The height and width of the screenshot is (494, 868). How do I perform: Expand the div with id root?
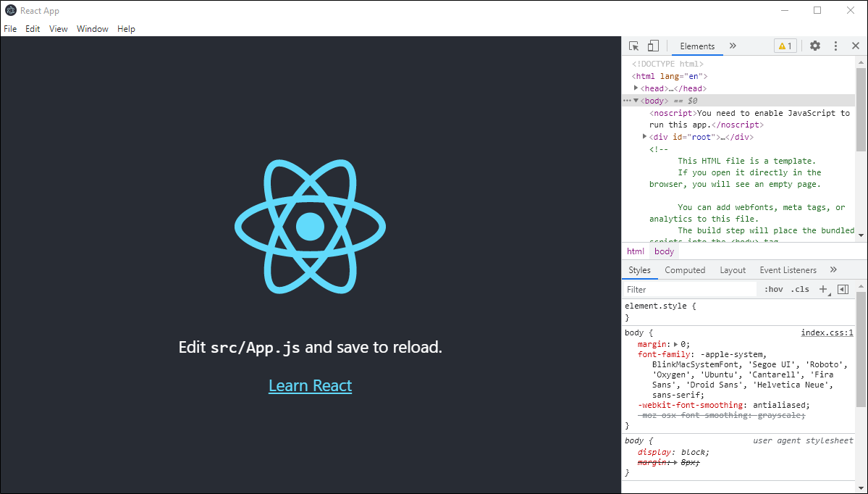(644, 136)
